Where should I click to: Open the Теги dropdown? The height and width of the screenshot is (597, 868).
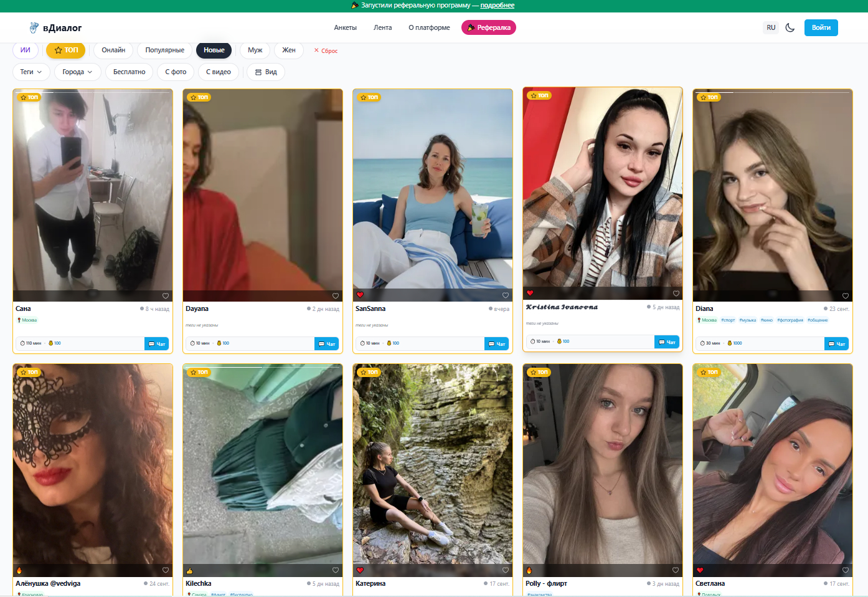(31, 72)
